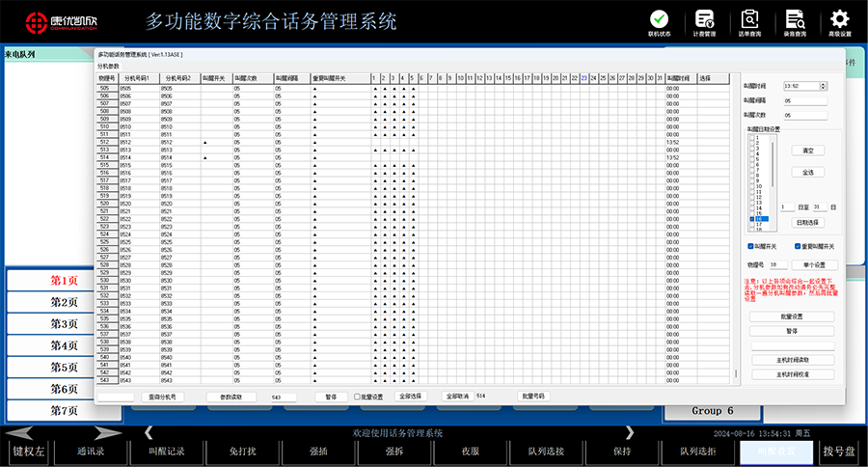Click the 批量号码 button
The width and height of the screenshot is (868, 467).
point(533,397)
